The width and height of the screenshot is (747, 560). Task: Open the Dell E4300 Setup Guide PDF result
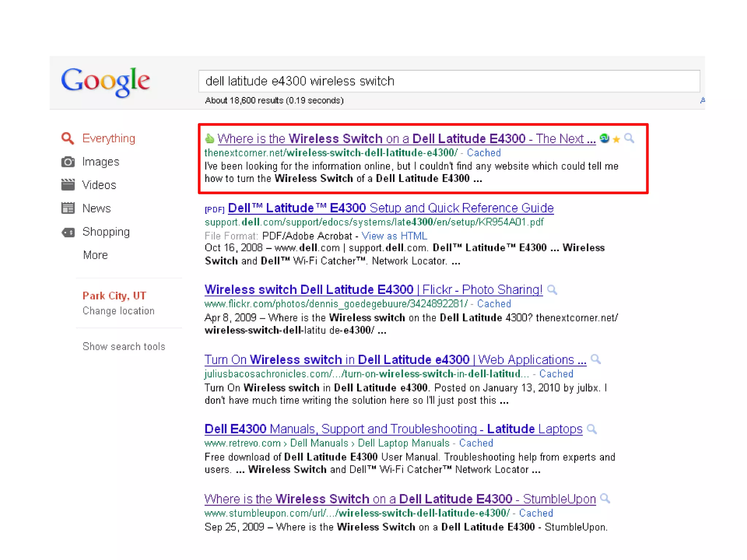pos(390,208)
